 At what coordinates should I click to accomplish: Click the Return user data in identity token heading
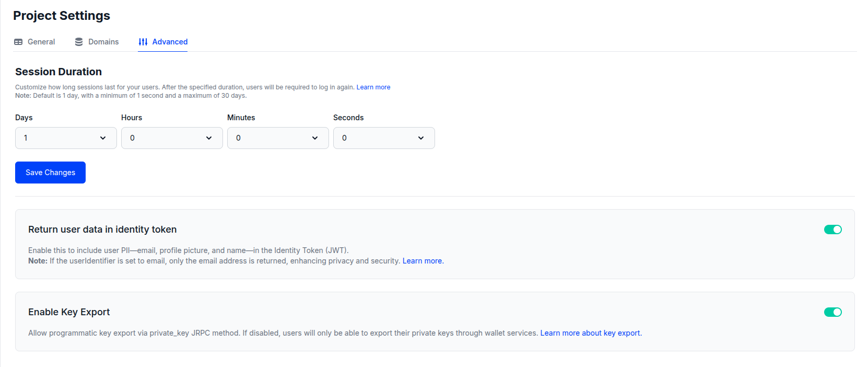[x=102, y=230]
